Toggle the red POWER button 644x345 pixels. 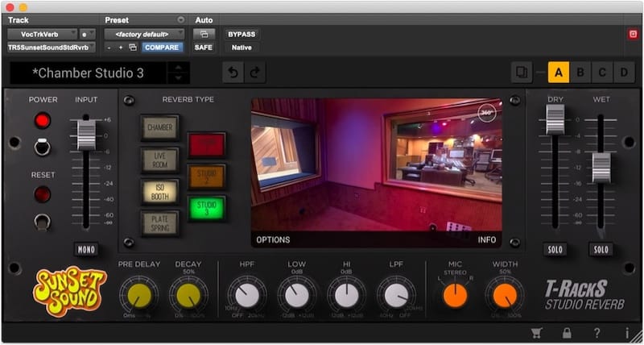coord(43,120)
